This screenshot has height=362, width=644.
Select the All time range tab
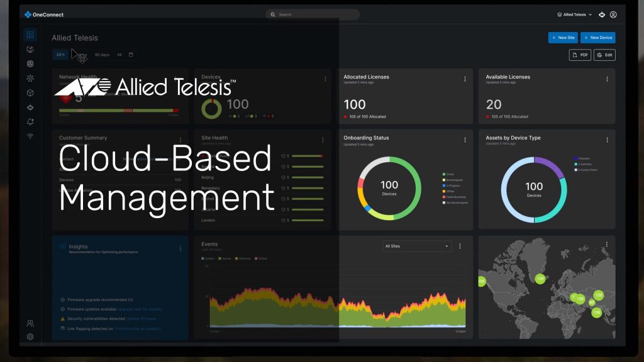point(119,55)
